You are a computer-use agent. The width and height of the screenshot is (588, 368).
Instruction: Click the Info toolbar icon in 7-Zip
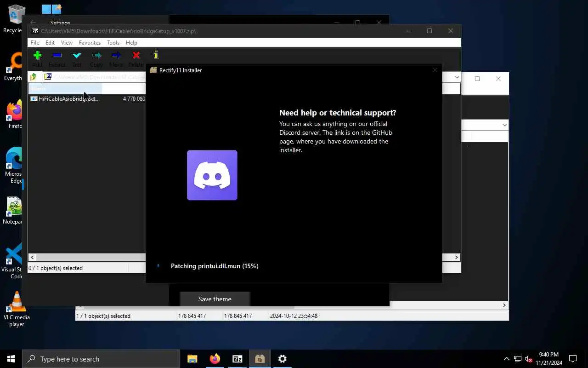[156, 55]
